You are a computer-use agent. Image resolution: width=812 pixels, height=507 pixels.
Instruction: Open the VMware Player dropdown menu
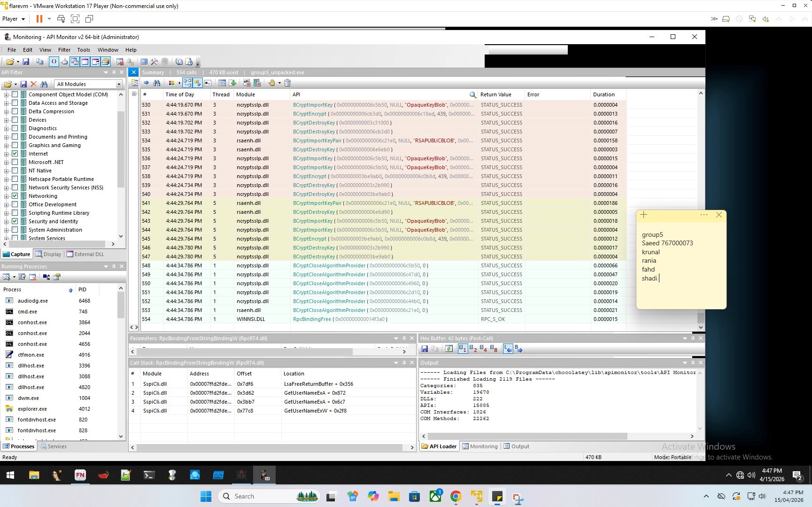14,19
